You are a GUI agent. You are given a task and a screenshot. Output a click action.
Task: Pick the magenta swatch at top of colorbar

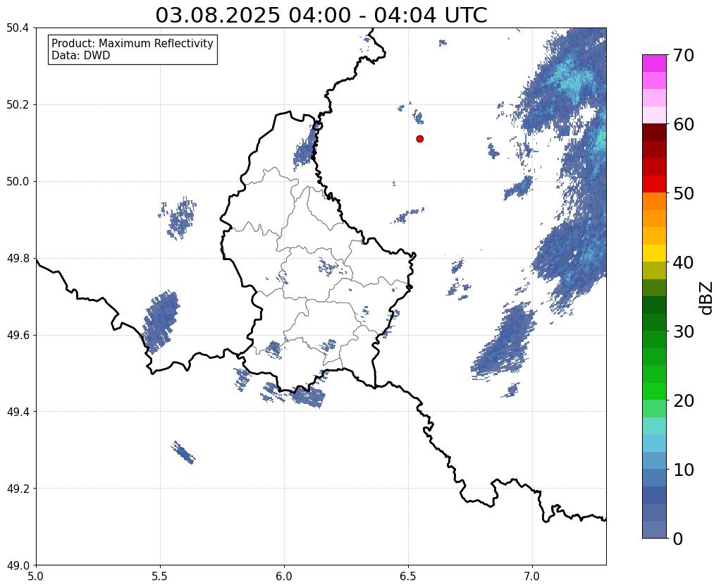(x=654, y=63)
